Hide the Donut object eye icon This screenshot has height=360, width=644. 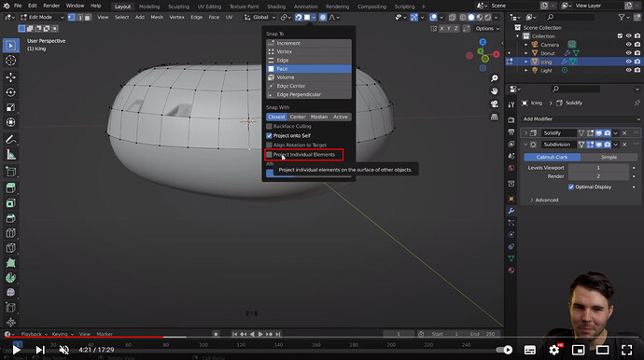click(628, 53)
